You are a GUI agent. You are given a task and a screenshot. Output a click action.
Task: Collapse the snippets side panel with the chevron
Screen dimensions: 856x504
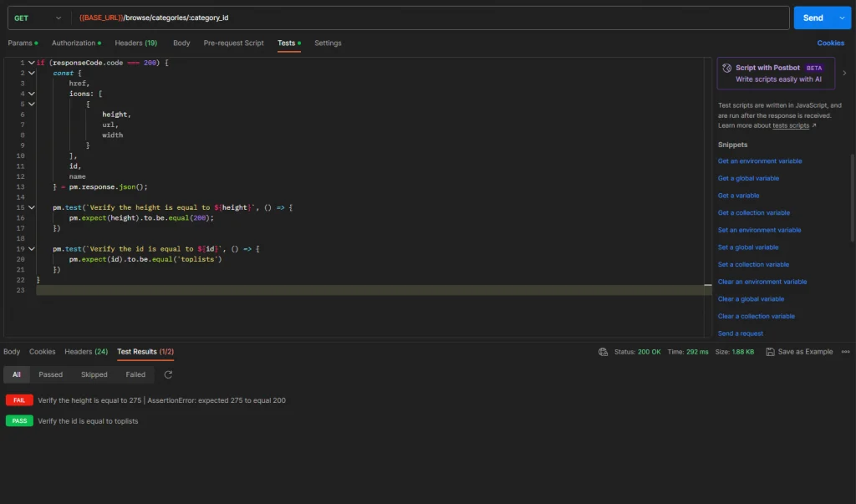click(844, 74)
